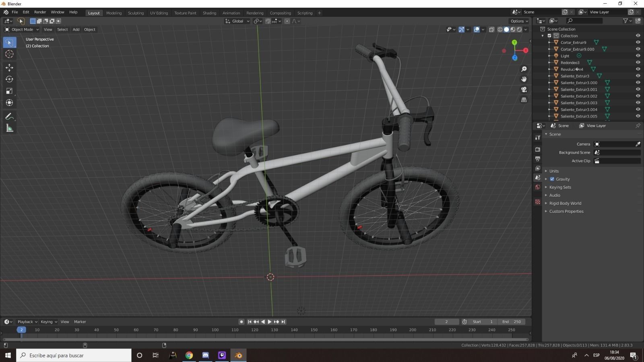Select the Transform tool

(x=9, y=103)
